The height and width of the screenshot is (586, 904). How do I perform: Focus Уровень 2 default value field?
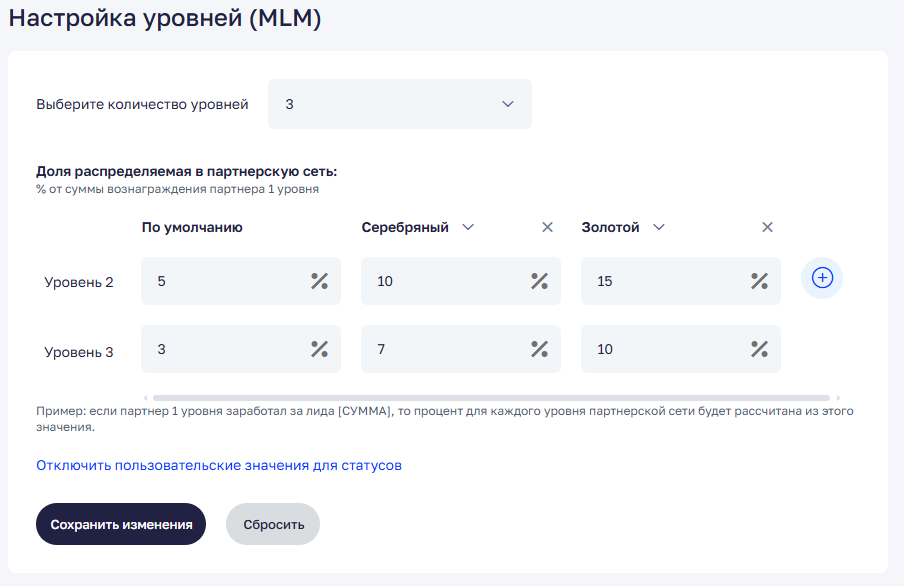coord(225,281)
